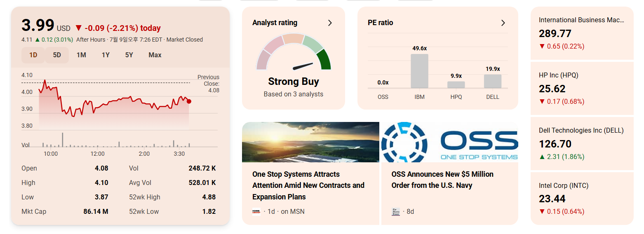Click the Low value 3.87
The width and height of the screenshot is (644, 234).
pos(101,197)
